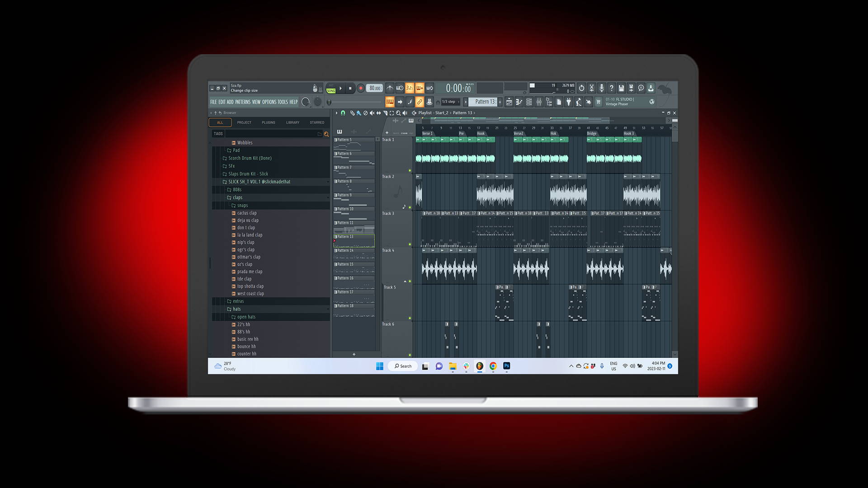Click the Stop button in the transport

[x=350, y=88]
